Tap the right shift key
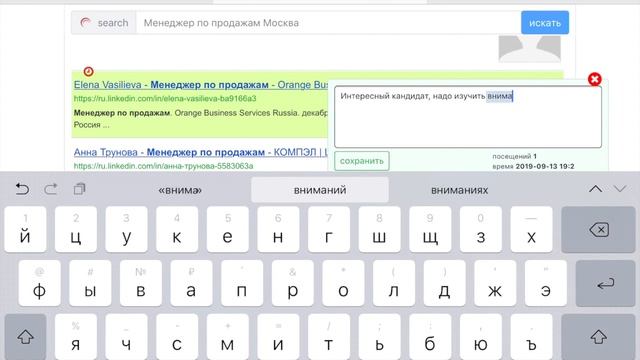 [x=598, y=337]
